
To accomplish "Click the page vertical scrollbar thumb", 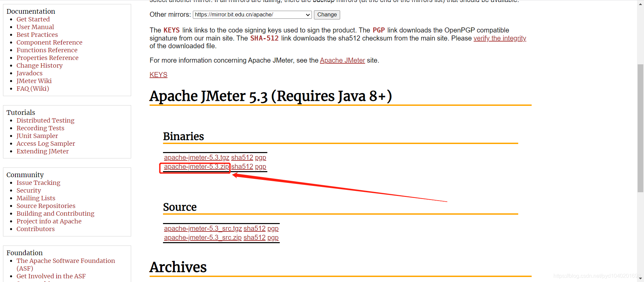I will (640, 128).
